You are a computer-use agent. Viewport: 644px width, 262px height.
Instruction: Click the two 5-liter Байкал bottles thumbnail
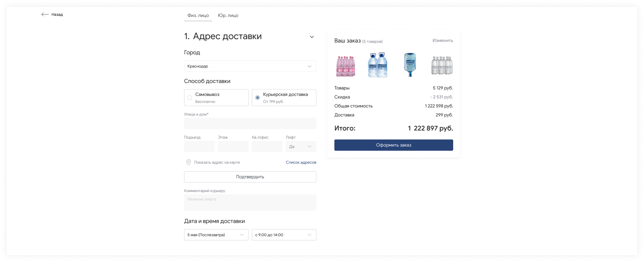(x=377, y=65)
